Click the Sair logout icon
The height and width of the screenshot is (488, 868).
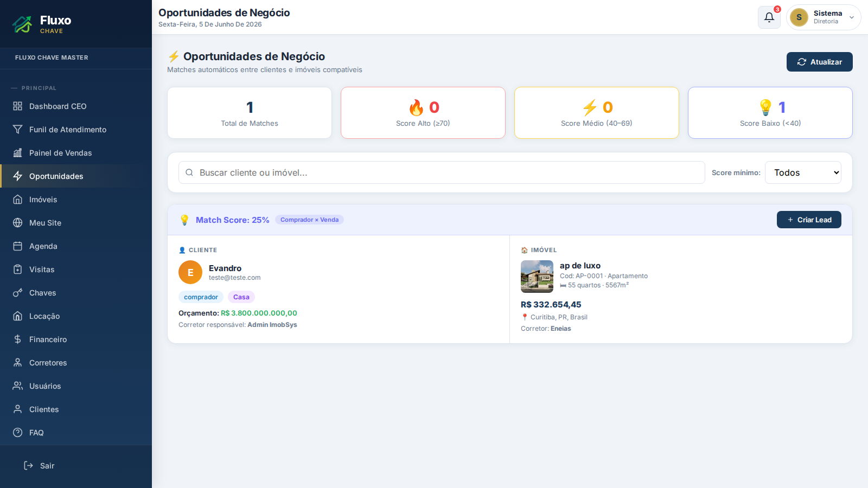tap(29, 466)
